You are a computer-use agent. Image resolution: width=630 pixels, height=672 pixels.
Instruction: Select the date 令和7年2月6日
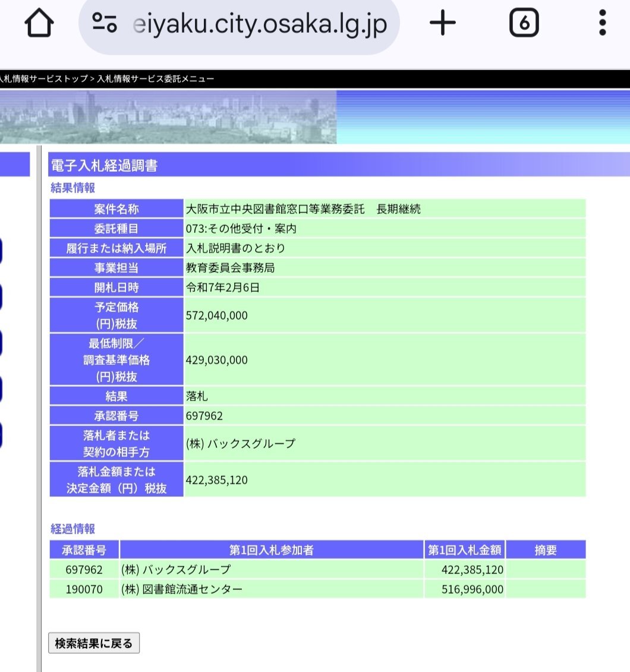click(223, 288)
